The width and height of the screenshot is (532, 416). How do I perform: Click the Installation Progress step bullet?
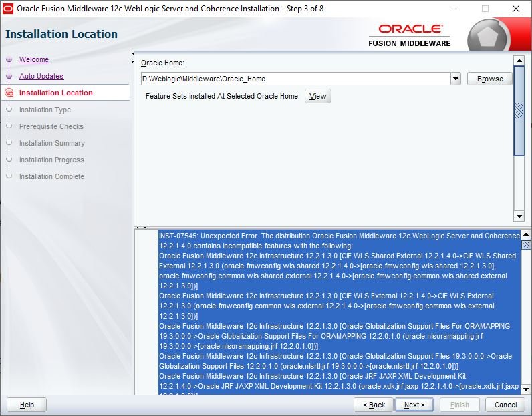[9, 160]
